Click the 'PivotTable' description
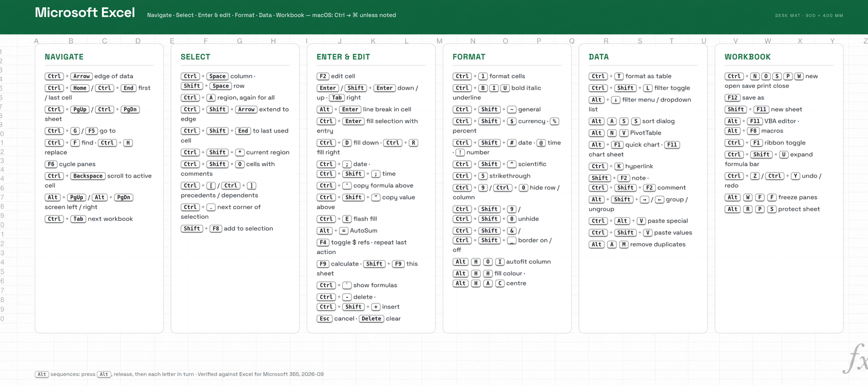The height and width of the screenshot is (386, 868). [646, 133]
